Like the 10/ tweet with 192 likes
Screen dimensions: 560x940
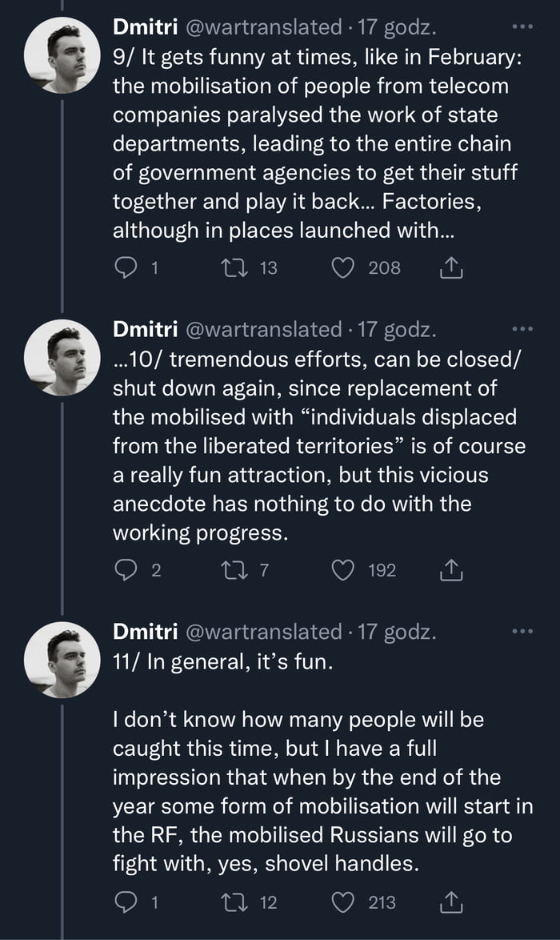(345, 570)
